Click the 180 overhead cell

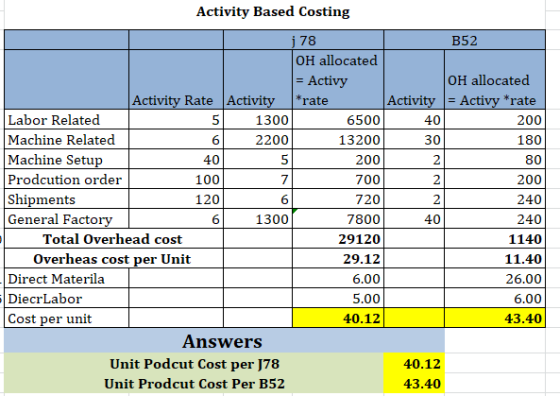495,140
